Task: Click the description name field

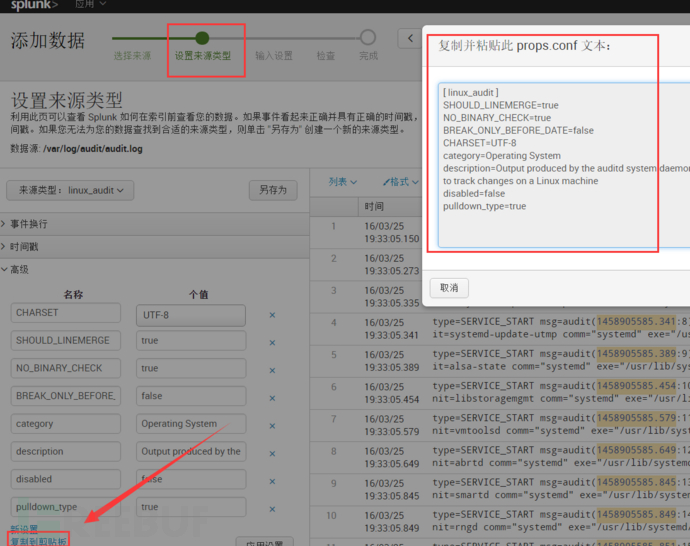Action: tap(66, 451)
